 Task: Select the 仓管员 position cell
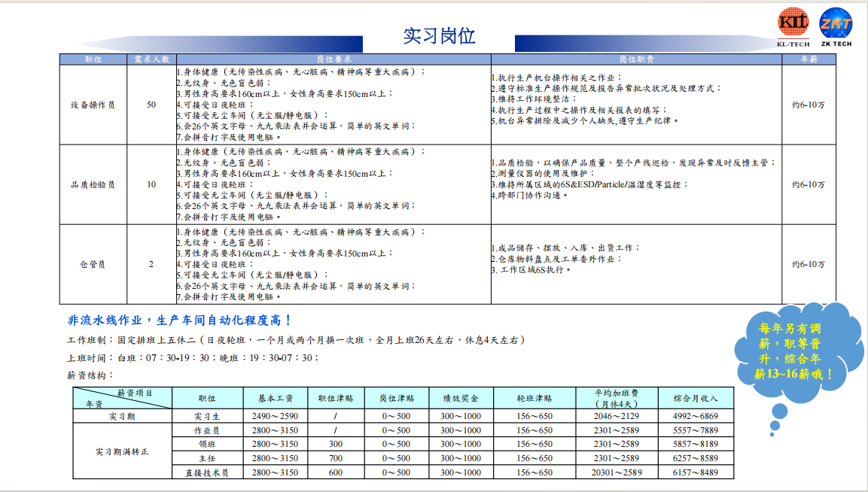coord(93,264)
